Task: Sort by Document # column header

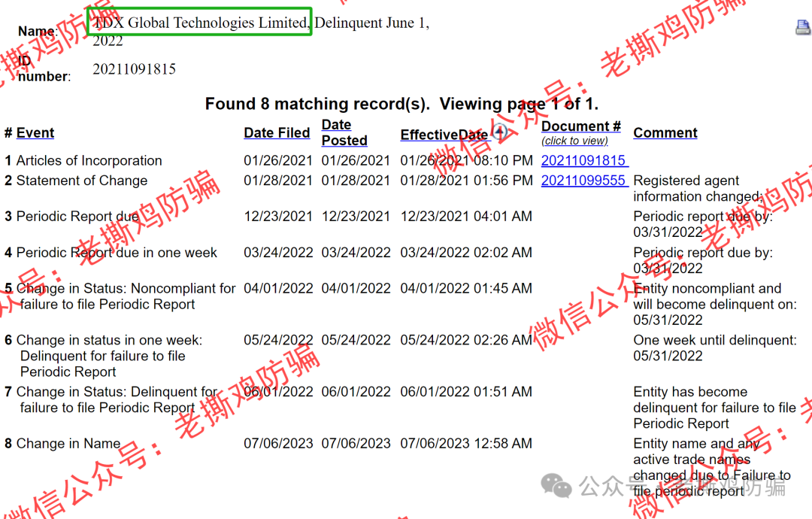Action: (581, 126)
